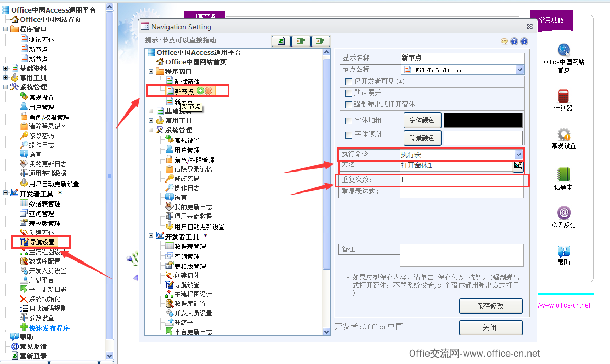Open the 节点图标 dropdown arrow
The image size is (610, 364).
519,70
